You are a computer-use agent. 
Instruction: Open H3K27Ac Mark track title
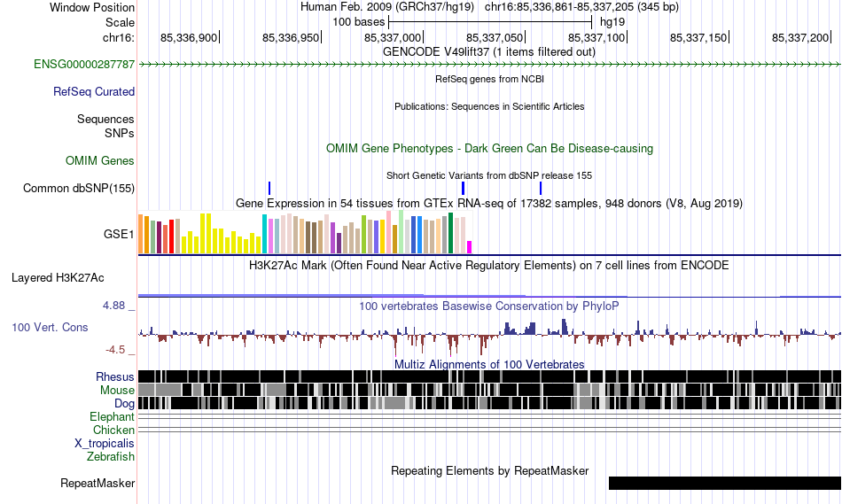[489, 265]
